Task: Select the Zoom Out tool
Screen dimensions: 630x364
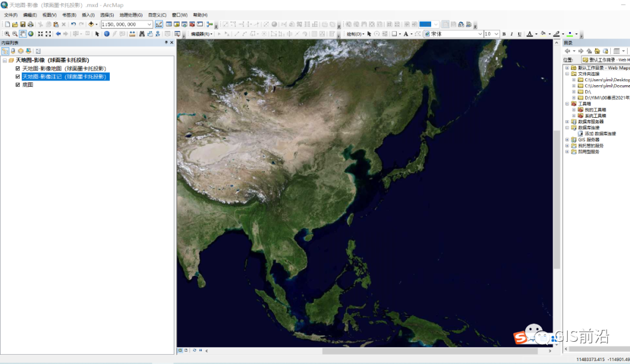Action: (x=15, y=34)
